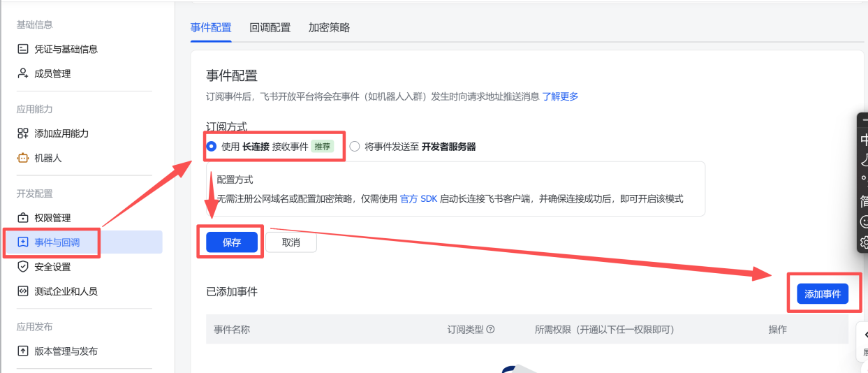Click the upload icon beside 版本管理与发布
The width and height of the screenshot is (868, 373).
[22, 351]
